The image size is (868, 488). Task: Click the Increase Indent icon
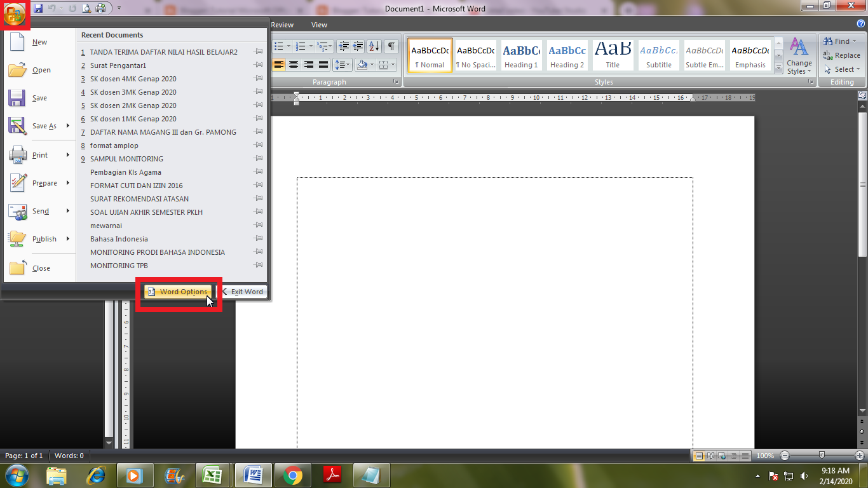(358, 46)
